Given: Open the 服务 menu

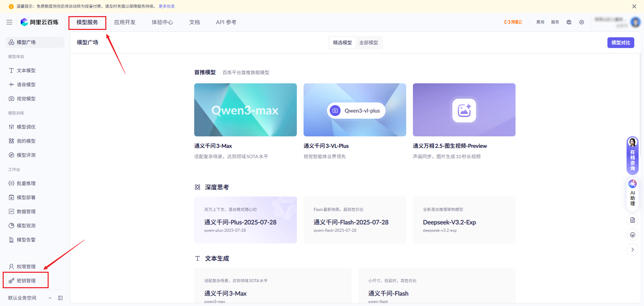Looking at the screenshot, I should [555, 22].
